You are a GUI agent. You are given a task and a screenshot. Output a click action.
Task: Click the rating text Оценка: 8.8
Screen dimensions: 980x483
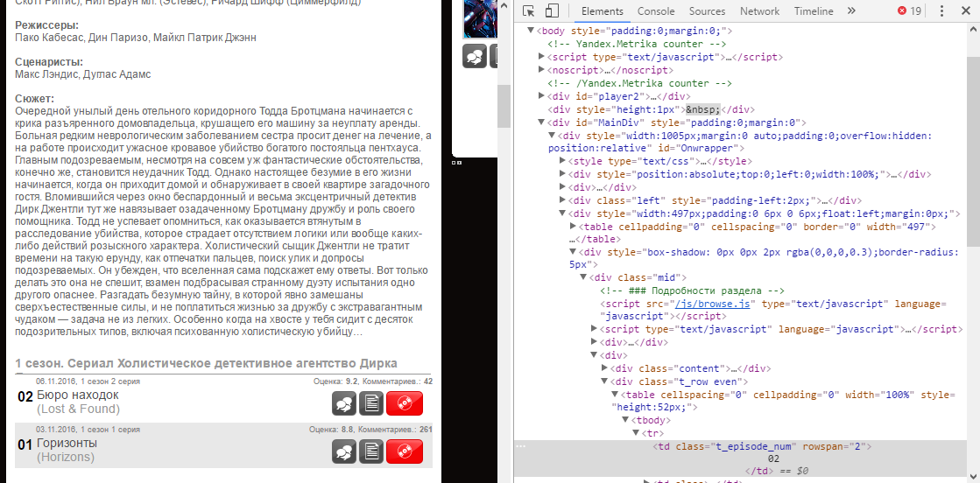332,430
